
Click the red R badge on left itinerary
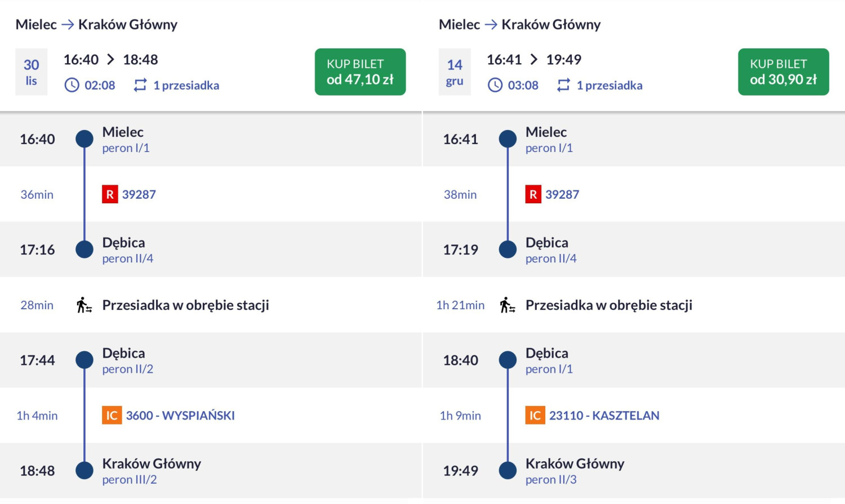tap(110, 194)
